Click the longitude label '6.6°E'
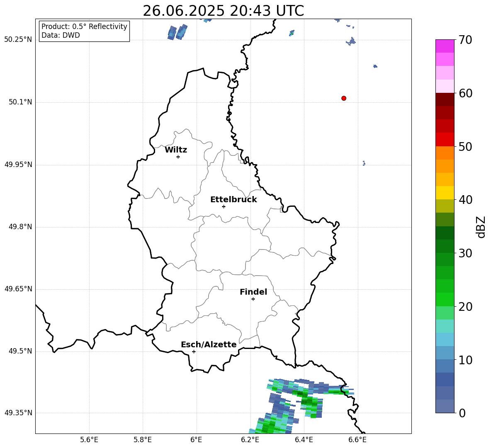Image resolution: width=491 pixels, height=448 pixels. [x=357, y=440]
